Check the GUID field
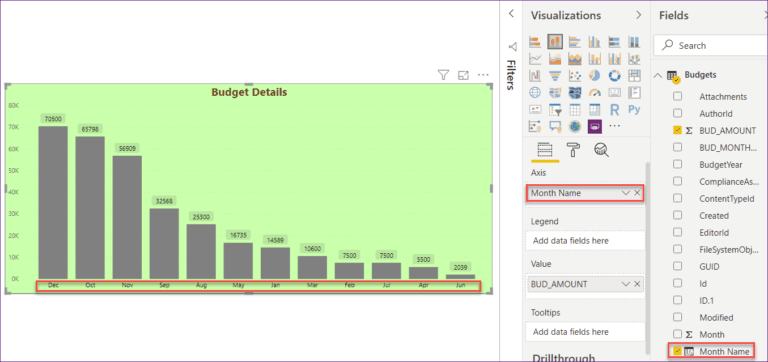The image size is (768, 362). coord(677,266)
